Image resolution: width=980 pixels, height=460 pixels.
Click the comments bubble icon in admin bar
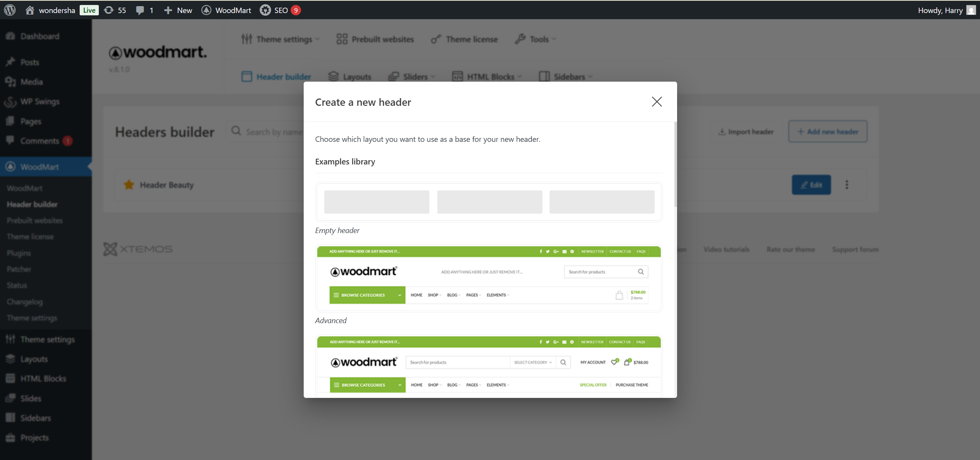pyautogui.click(x=140, y=10)
